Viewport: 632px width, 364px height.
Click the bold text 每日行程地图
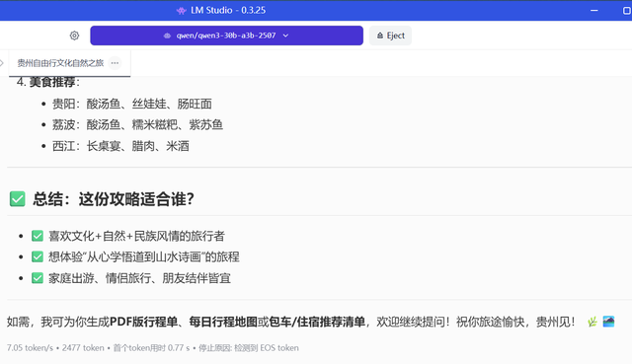[223, 322]
